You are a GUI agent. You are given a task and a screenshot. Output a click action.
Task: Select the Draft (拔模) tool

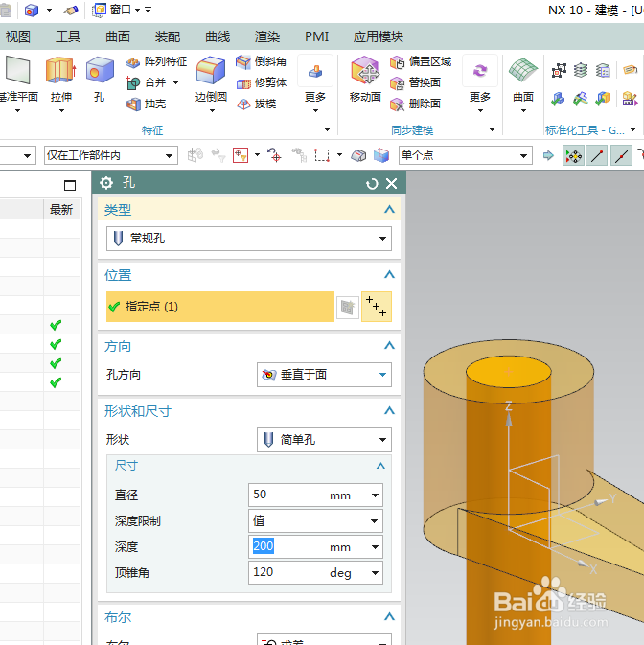tap(256, 104)
